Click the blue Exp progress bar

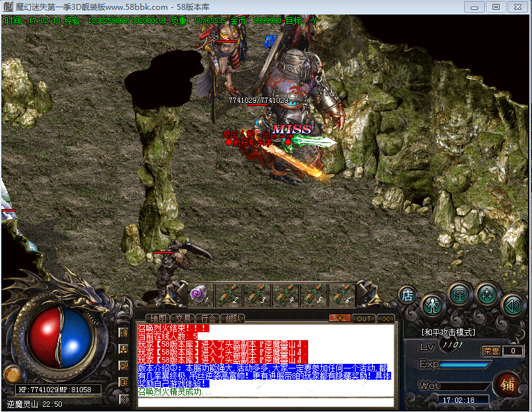pyautogui.click(x=465, y=365)
